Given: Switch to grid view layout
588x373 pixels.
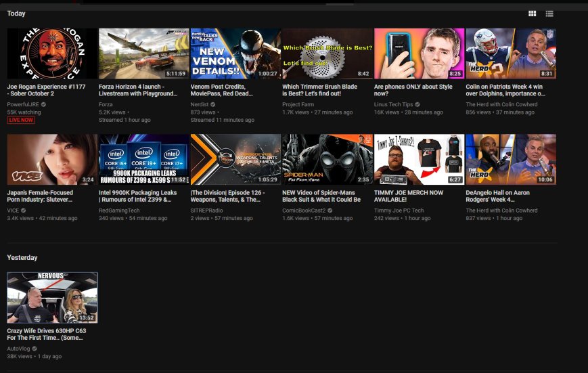Looking at the screenshot, I should (x=532, y=14).
